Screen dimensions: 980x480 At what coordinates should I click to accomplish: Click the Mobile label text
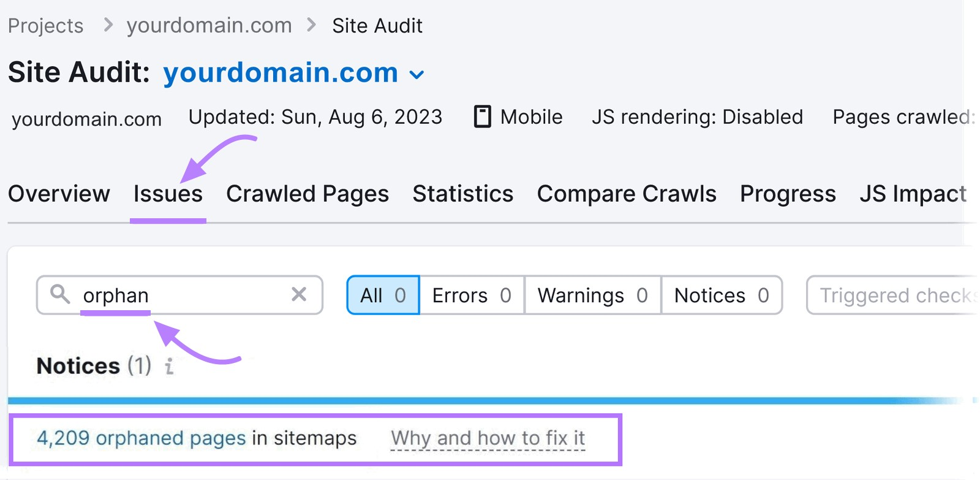[531, 116]
